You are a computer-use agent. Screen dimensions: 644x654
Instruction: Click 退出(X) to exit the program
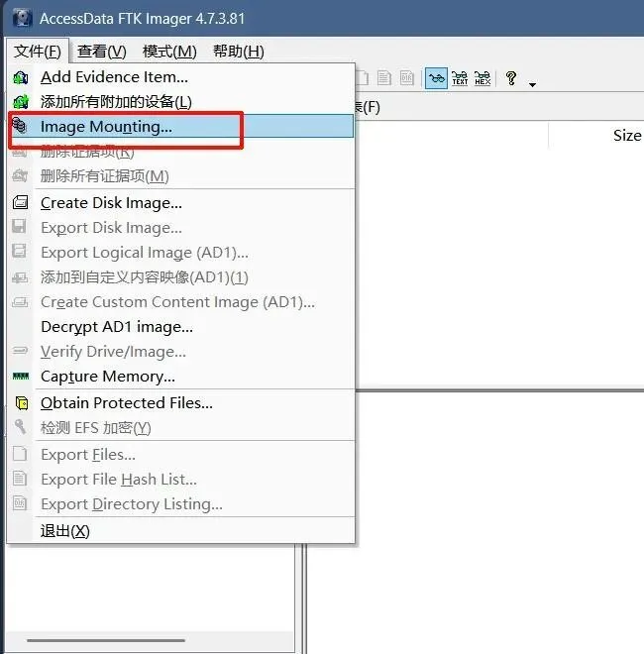pos(181,530)
